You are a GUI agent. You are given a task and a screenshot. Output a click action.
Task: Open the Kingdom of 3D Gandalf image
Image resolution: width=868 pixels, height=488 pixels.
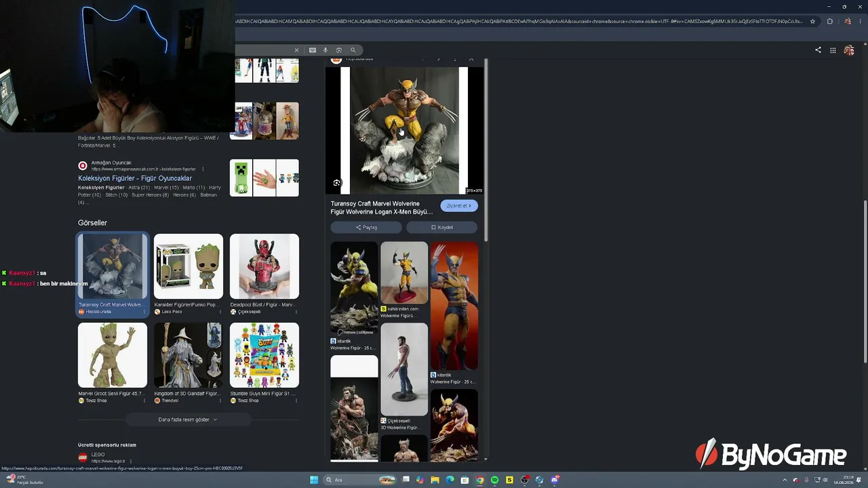tap(189, 355)
